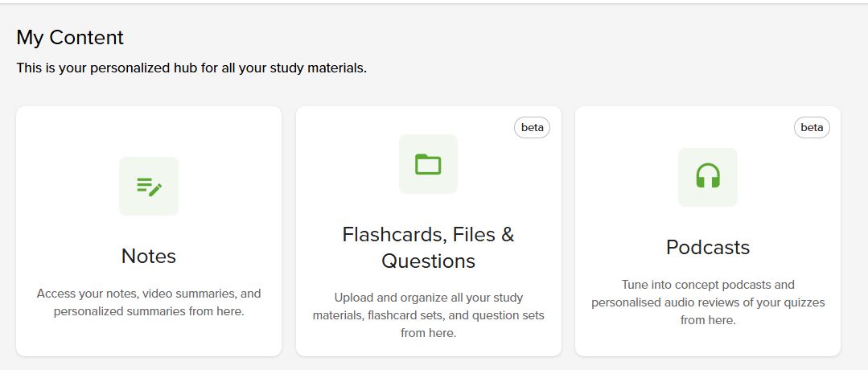This screenshot has height=370, width=868.
Task: Select the Flashcards card's blank top-left area
Action: coord(338,133)
